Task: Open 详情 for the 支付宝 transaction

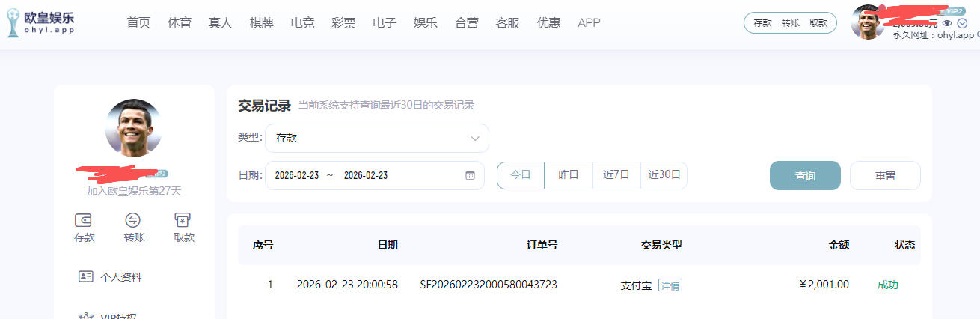Action: click(x=670, y=285)
